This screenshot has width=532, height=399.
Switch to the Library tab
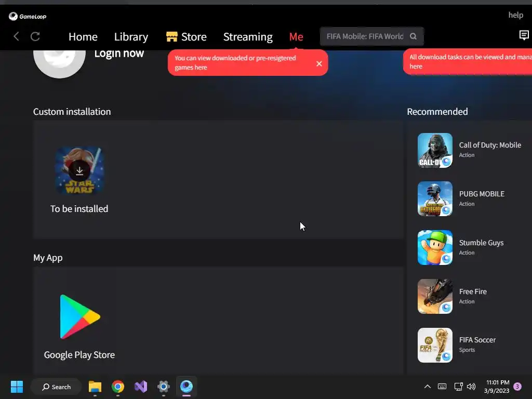(x=131, y=37)
